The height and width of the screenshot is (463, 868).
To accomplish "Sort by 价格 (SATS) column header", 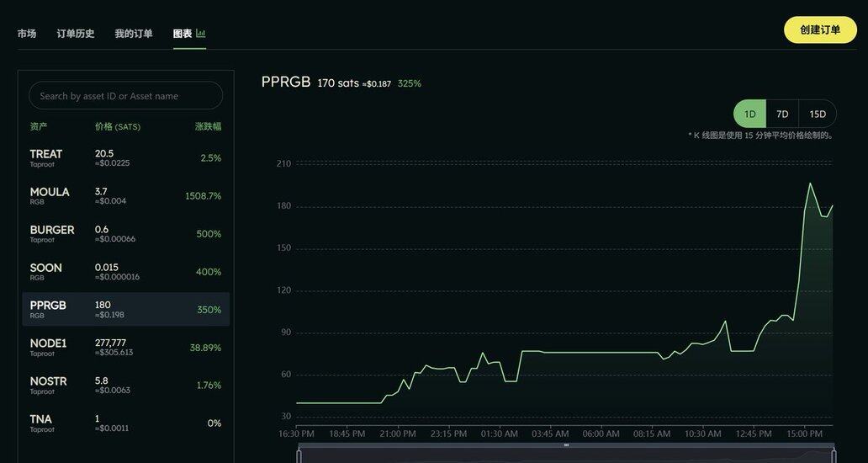I will pos(118,127).
